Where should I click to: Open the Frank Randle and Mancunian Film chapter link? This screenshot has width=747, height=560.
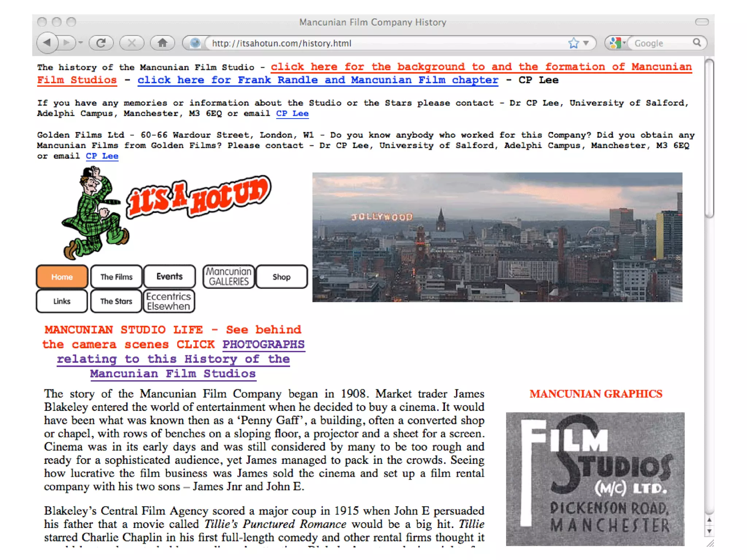[x=318, y=80]
